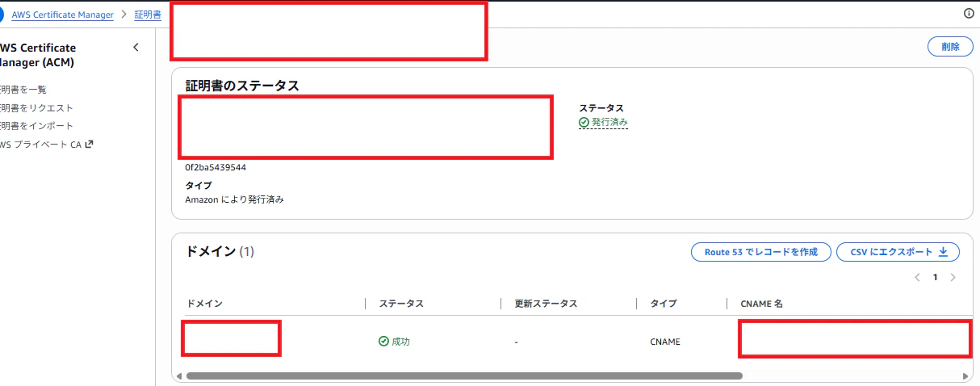Select page 1 in pagination
Screen dimensions: 980x386
tap(936, 277)
